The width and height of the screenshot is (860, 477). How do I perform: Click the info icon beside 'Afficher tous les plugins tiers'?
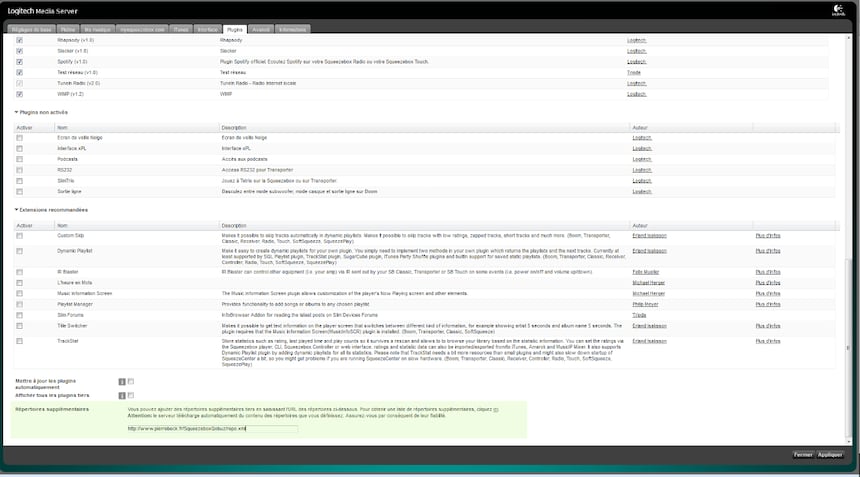point(122,395)
